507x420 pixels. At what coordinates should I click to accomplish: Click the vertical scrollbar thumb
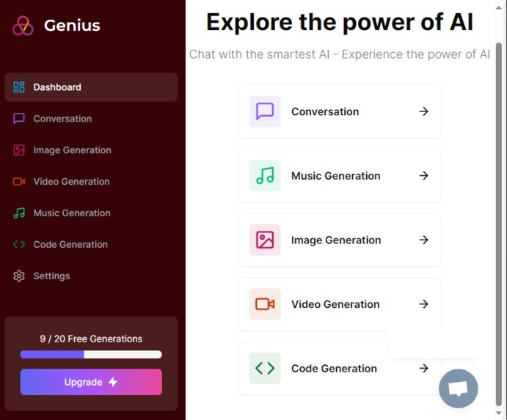(499, 224)
